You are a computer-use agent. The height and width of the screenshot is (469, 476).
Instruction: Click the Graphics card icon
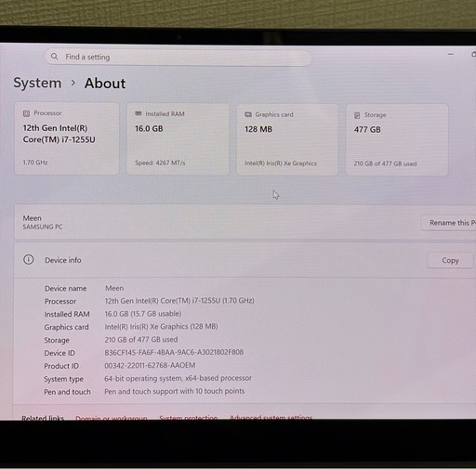(x=248, y=114)
